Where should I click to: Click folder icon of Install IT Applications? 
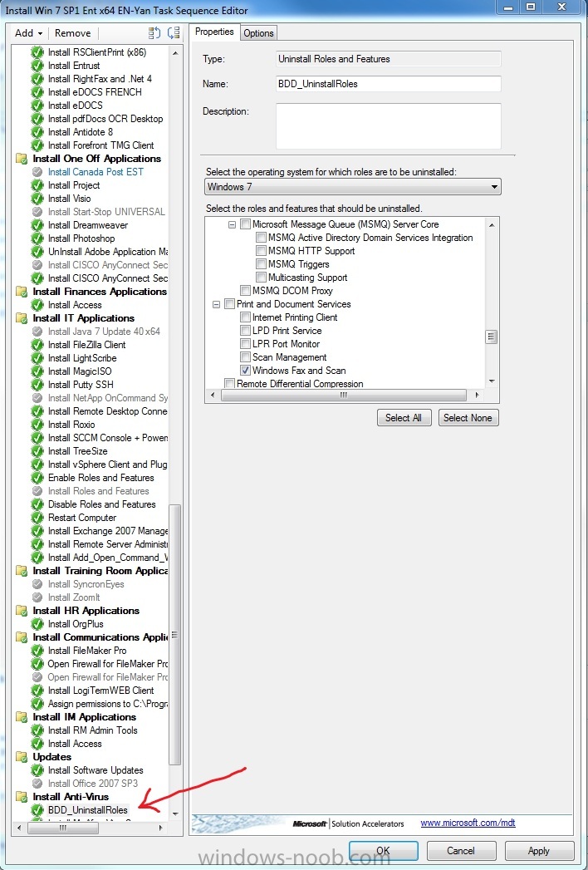22,318
